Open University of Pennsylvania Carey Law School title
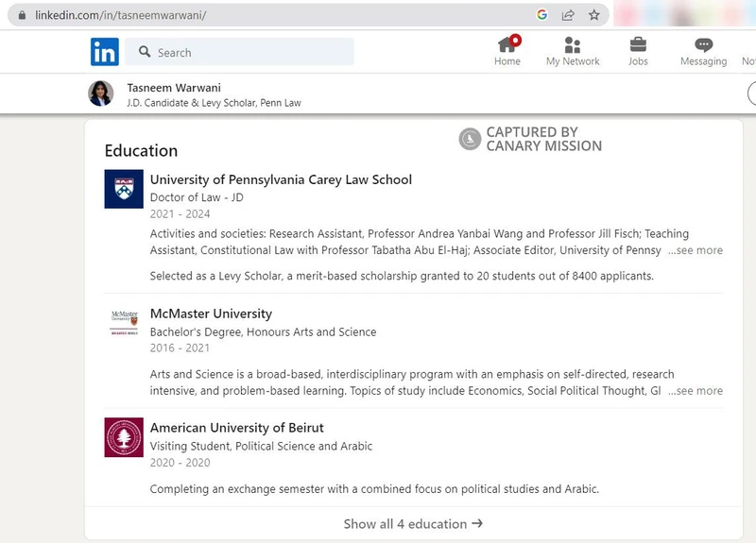The height and width of the screenshot is (543, 756). click(x=281, y=179)
